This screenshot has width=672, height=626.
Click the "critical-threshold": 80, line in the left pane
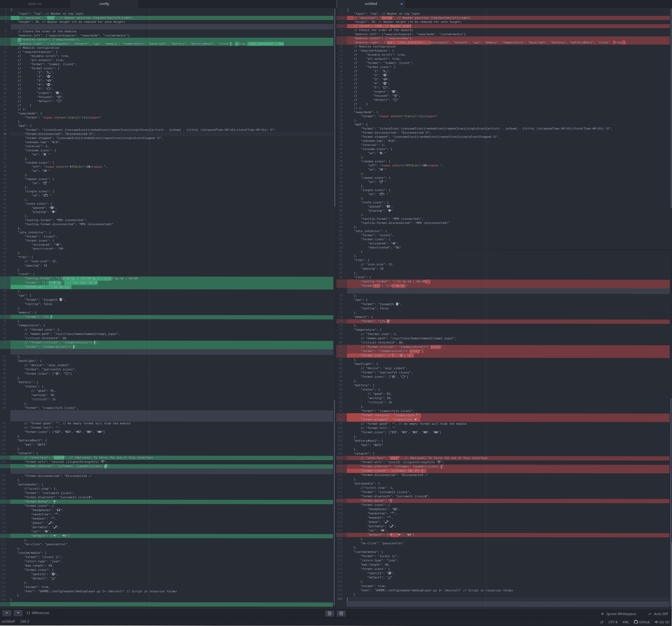tap(46, 338)
